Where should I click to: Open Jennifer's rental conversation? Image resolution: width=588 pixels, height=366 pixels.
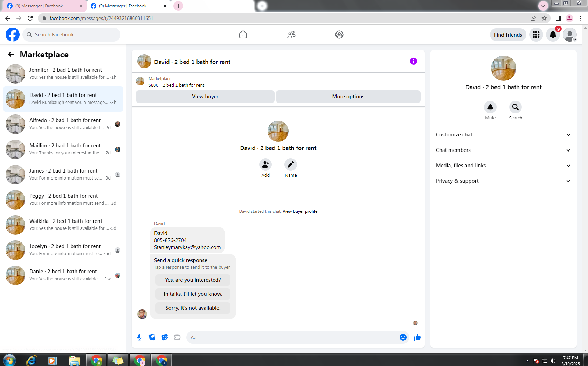[63, 74]
